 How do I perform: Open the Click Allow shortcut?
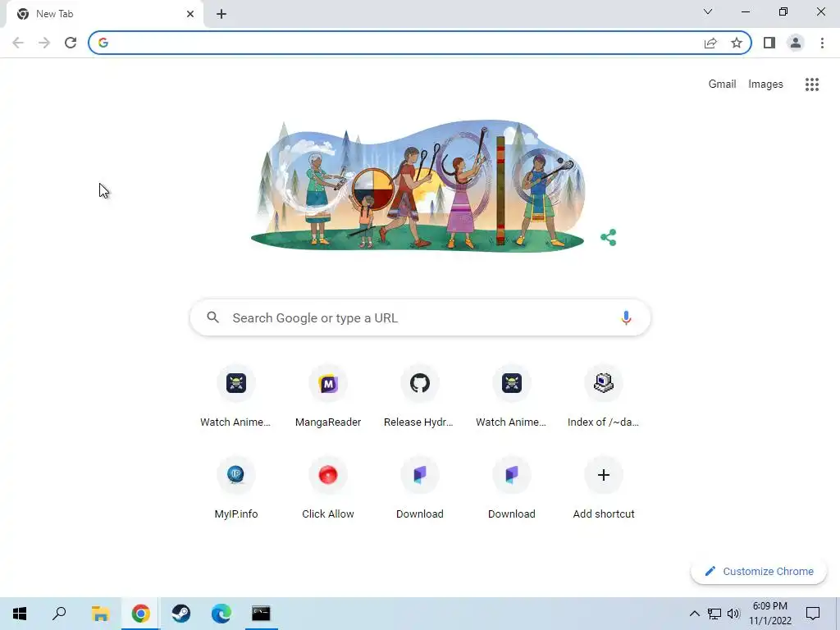click(328, 488)
